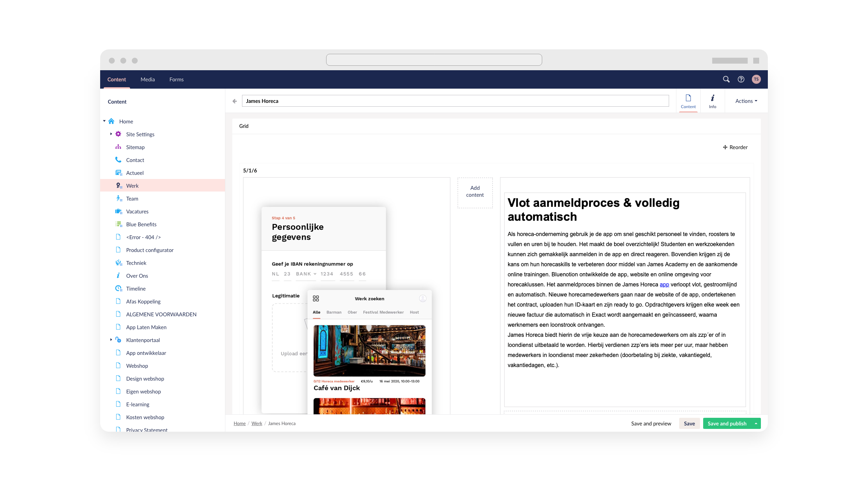Follow the Home breadcrumb link
868x488 pixels.
(240, 423)
